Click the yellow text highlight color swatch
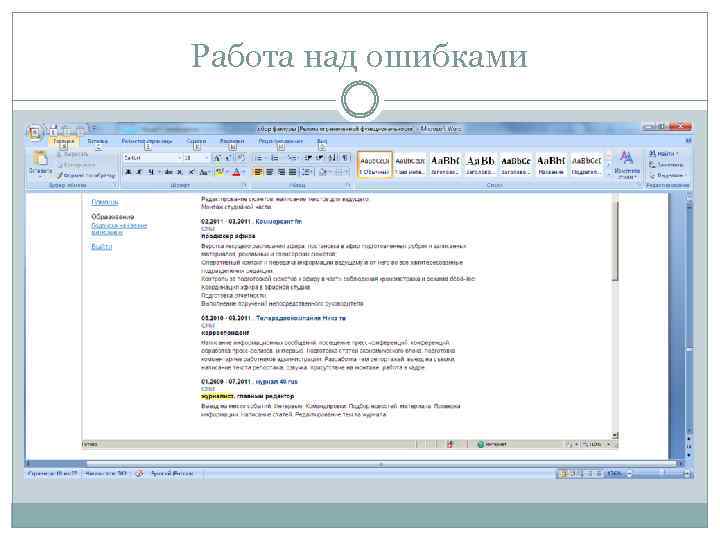 point(219,172)
